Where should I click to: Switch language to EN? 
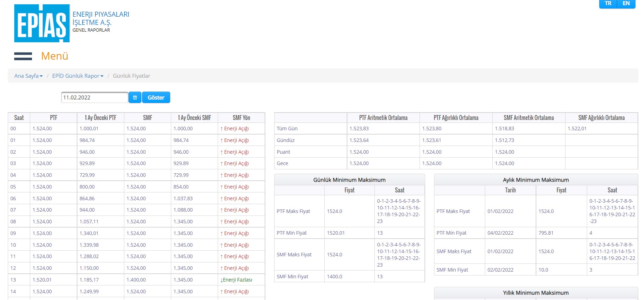(x=626, y=4)
